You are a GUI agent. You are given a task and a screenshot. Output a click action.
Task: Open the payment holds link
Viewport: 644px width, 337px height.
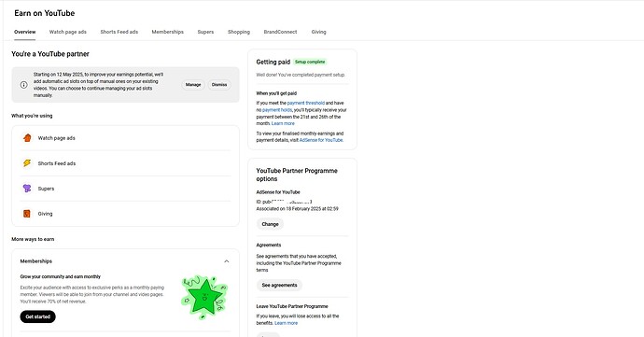tap(277, 110)
